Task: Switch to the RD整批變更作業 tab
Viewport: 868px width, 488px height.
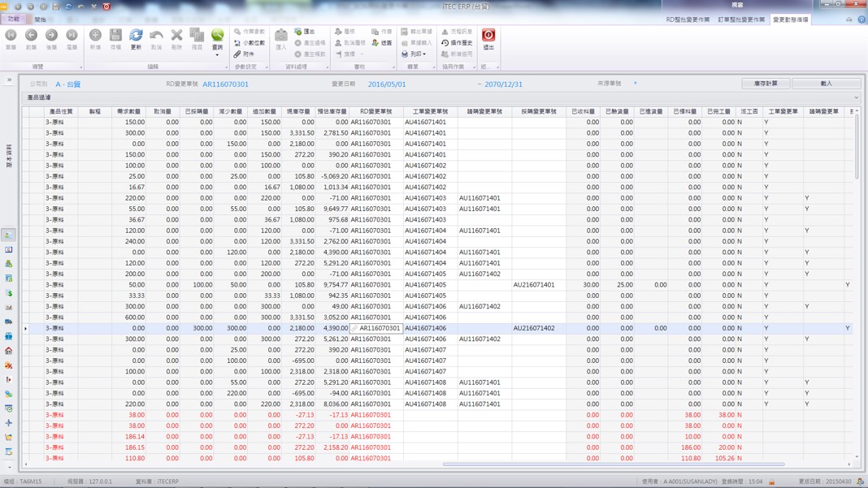Action: tap(688, 19)
